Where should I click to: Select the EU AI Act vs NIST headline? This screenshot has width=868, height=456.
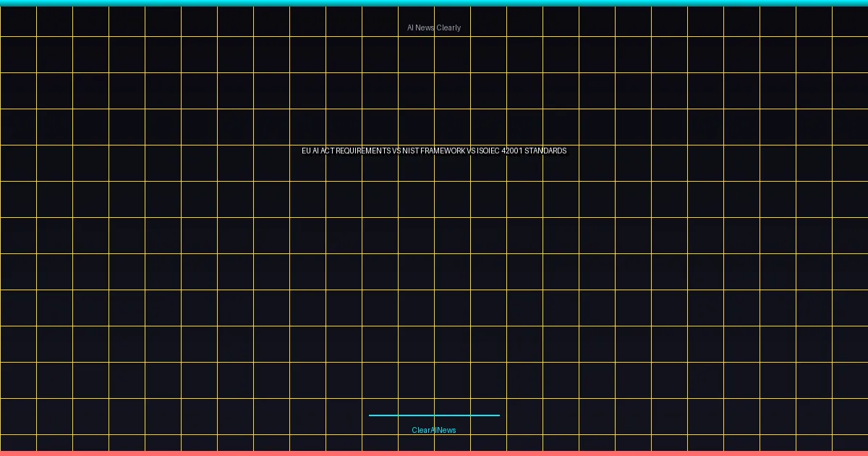pyautogui.click(x=434, y=151)
